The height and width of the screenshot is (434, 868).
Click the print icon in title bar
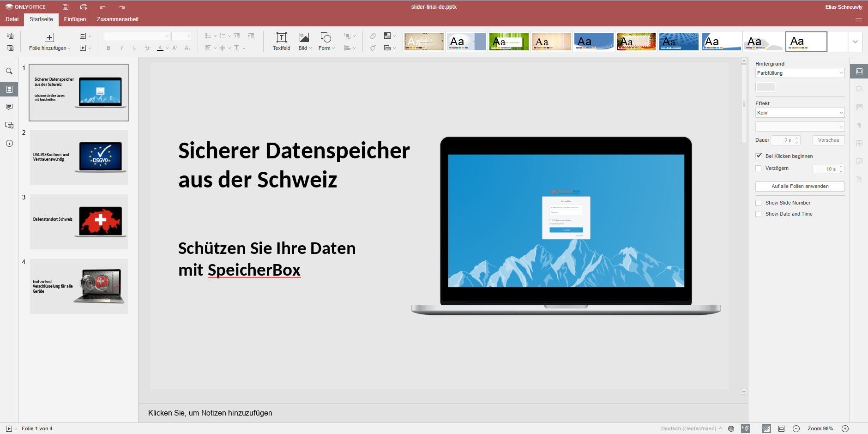84,7
